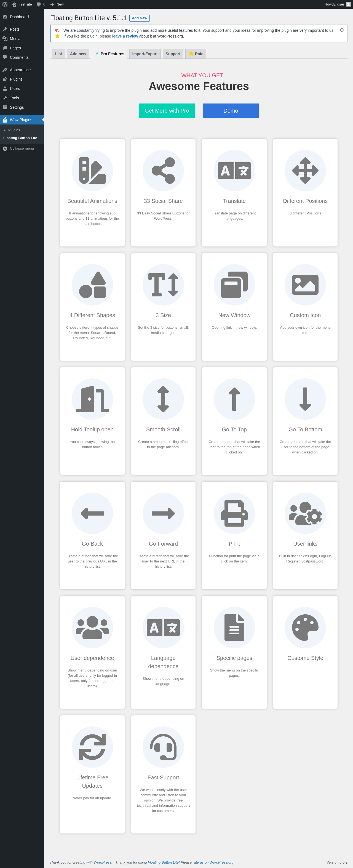Click the Go To Bottom arrow icon
Viewport: 353px width, 868px height.
(x=305, y=399)
